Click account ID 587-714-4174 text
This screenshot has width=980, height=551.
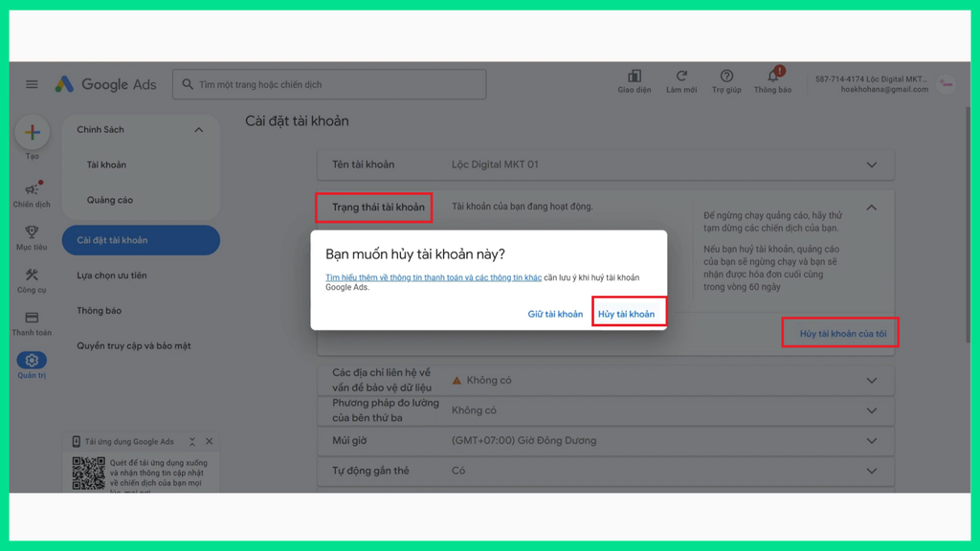[x=840, y=79]
